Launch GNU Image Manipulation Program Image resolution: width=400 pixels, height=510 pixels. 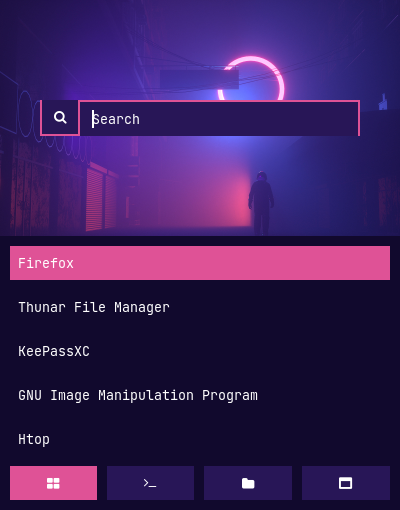tap(200, 395)
